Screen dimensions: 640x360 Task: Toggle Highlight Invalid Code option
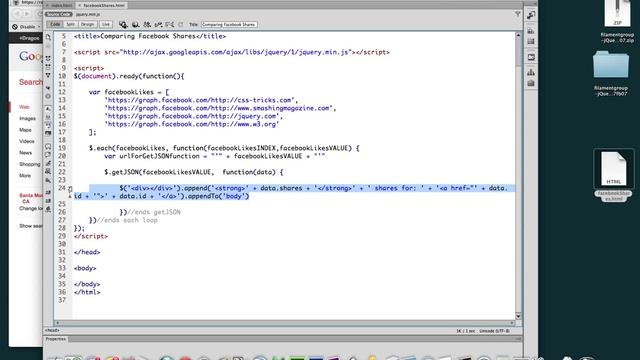pyautogui.click(x=48, y=117)
